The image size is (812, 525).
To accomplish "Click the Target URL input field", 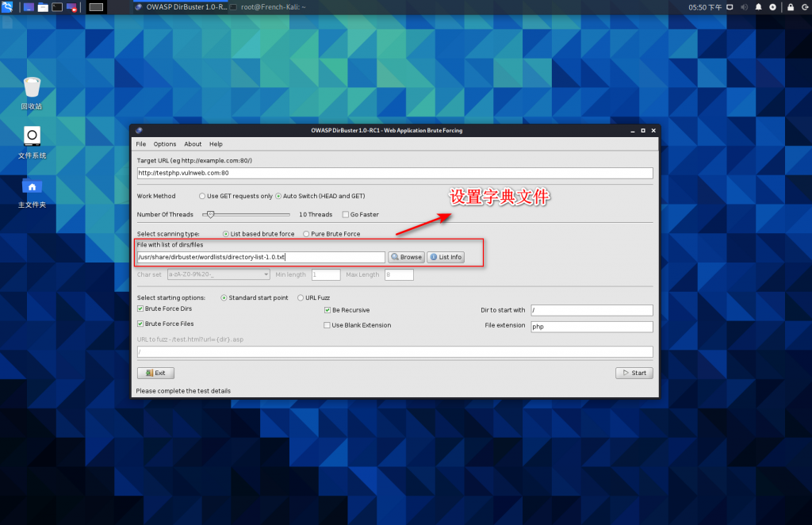I will 395,173.
